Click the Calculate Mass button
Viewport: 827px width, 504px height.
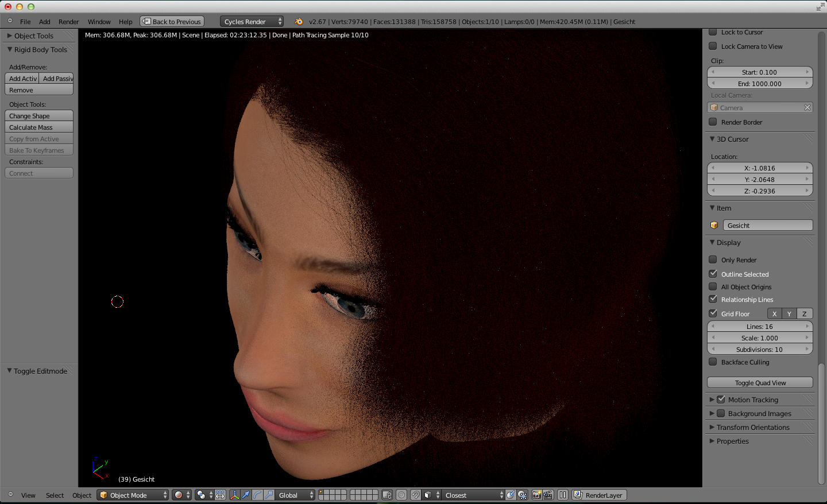(x=39, y=127)
